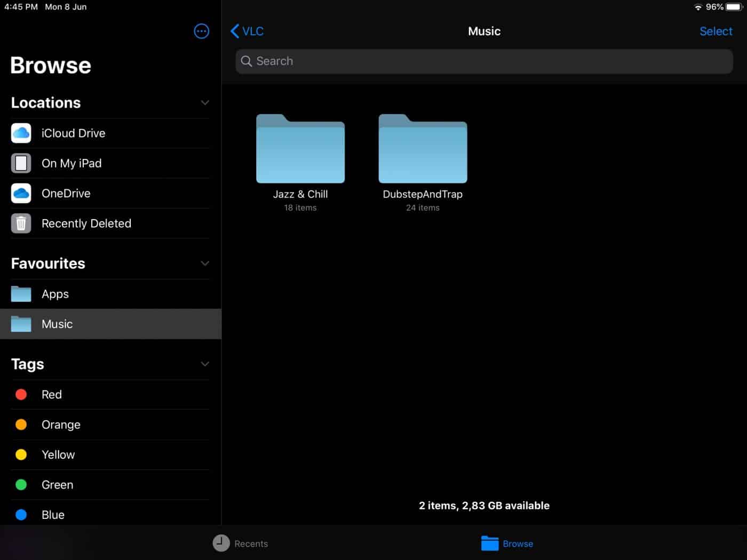Open Recently Deleted trash
The width and height of the screenshot is (747, 560).
pyautogui.click(x=86, y=223)
